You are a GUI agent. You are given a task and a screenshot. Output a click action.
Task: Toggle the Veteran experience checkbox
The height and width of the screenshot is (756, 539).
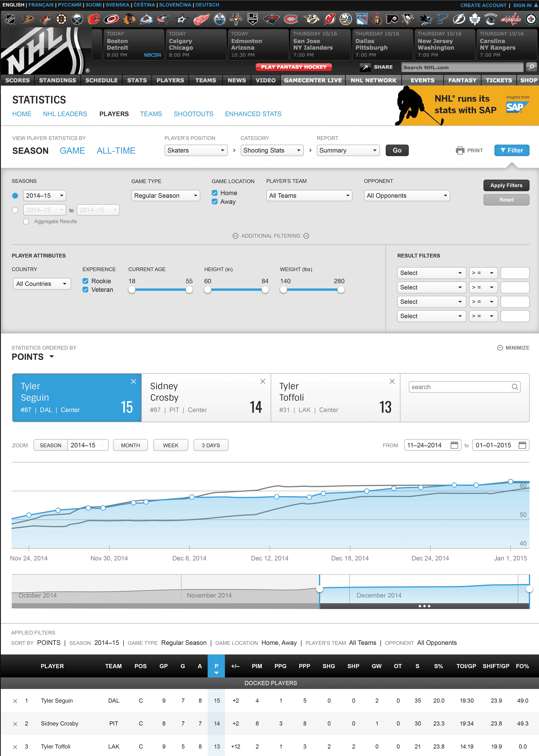point(85,290)
